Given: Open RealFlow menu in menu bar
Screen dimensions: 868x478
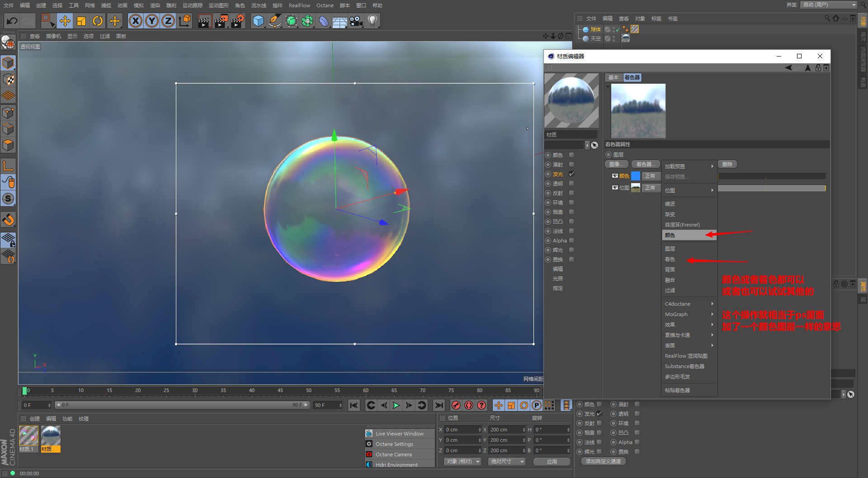Looking at the screenshot, I should [x=299, y=5].
